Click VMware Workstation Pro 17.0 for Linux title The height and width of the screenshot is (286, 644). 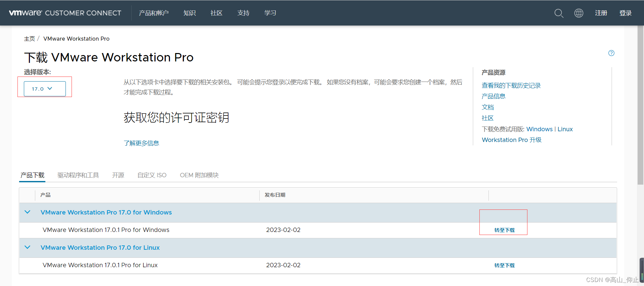[x=100, y=248]
